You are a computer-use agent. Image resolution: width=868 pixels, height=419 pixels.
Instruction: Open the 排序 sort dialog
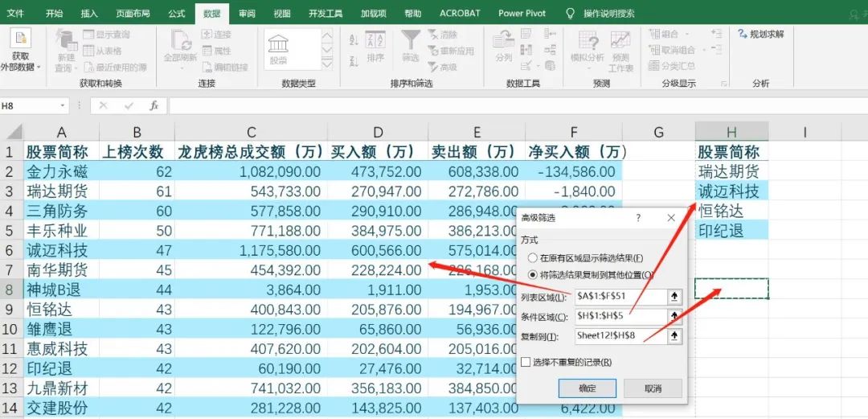coord(375,47)
